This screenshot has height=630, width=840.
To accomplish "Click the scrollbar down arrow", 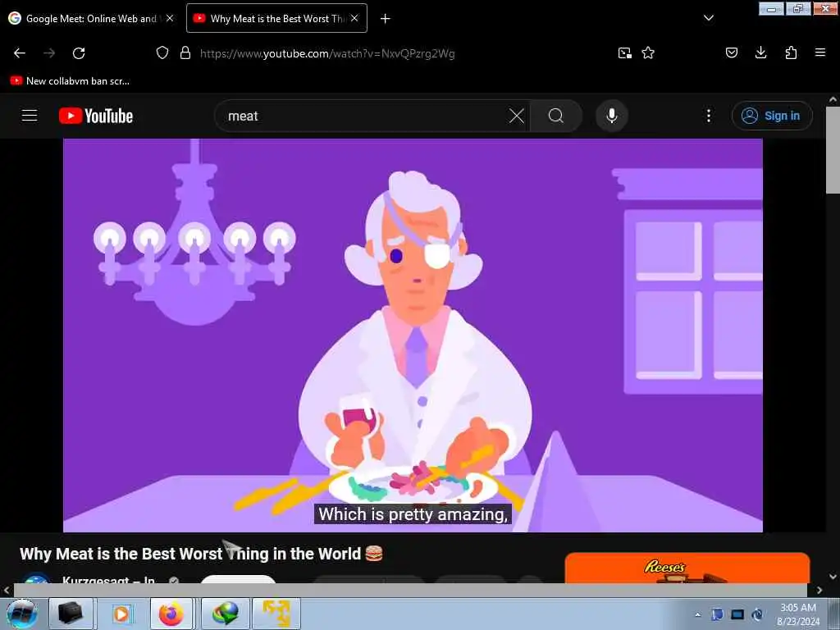I will coord(833,577).
